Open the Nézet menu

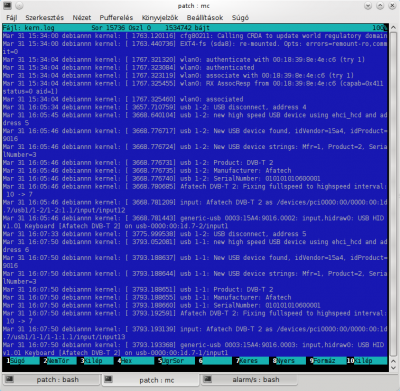[82, 18]
